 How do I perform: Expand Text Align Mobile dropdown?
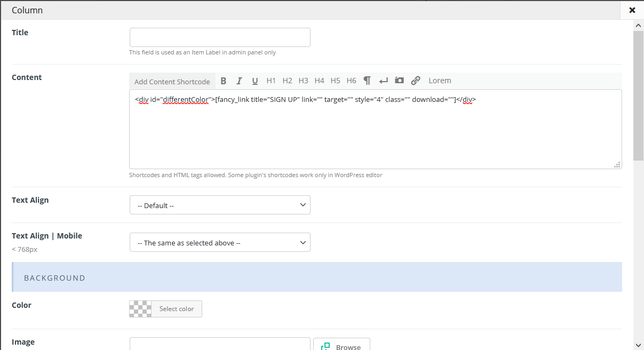click(x=220, y=243)
